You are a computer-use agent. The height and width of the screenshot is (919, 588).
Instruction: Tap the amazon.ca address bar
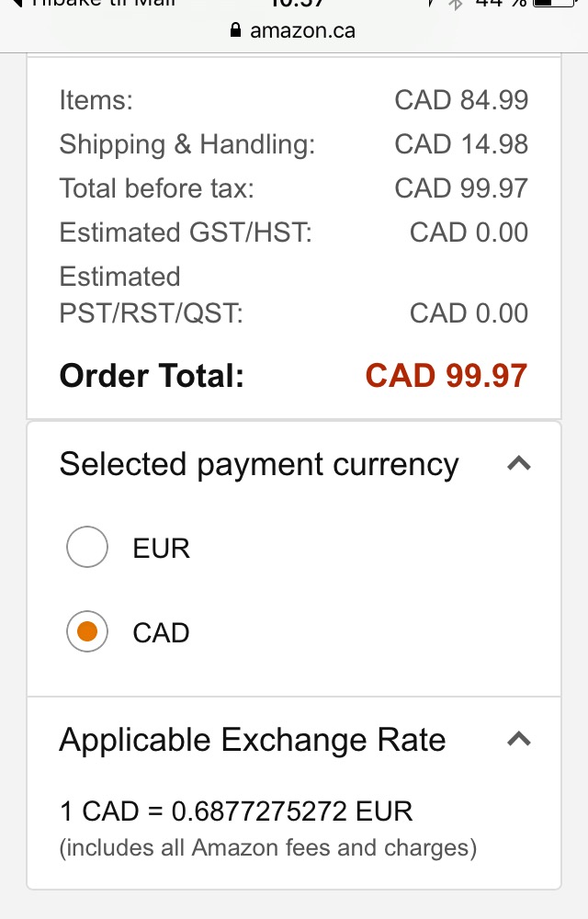[294, 30]
